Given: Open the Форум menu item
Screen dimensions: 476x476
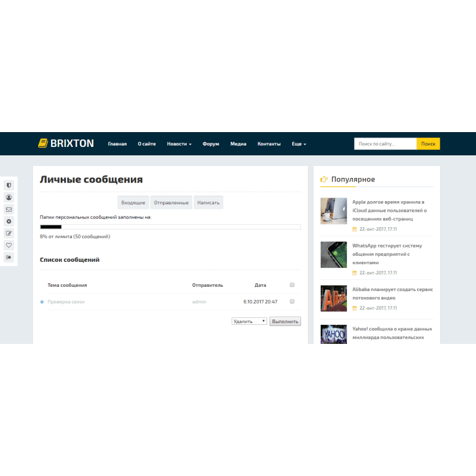Looking at the screenshot, I should pyautogui.click(x=210, y=143).
